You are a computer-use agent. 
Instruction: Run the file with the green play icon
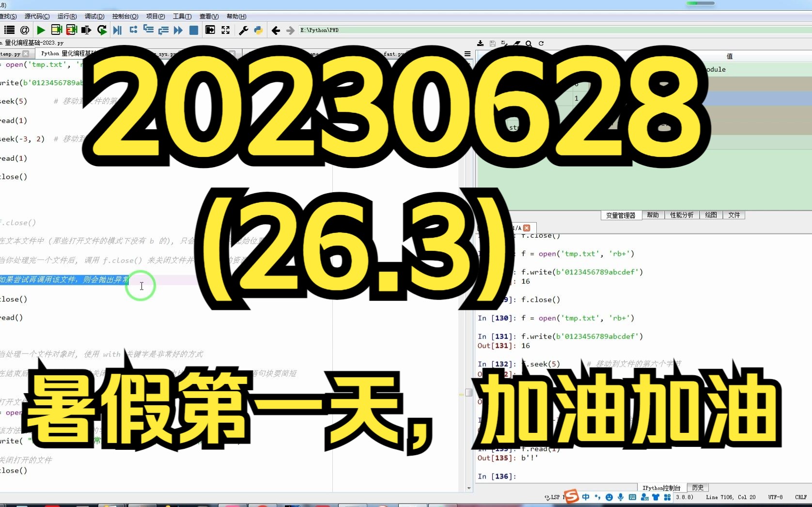(x=41, y=30)
